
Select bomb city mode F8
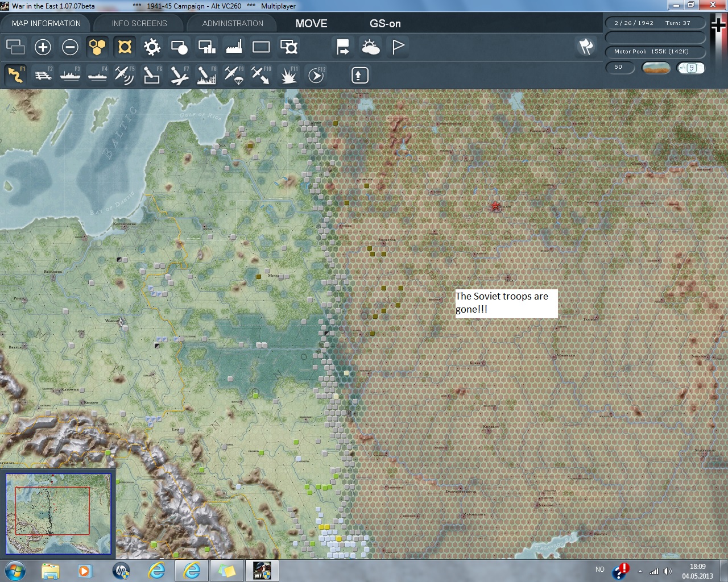click(206, 75)
